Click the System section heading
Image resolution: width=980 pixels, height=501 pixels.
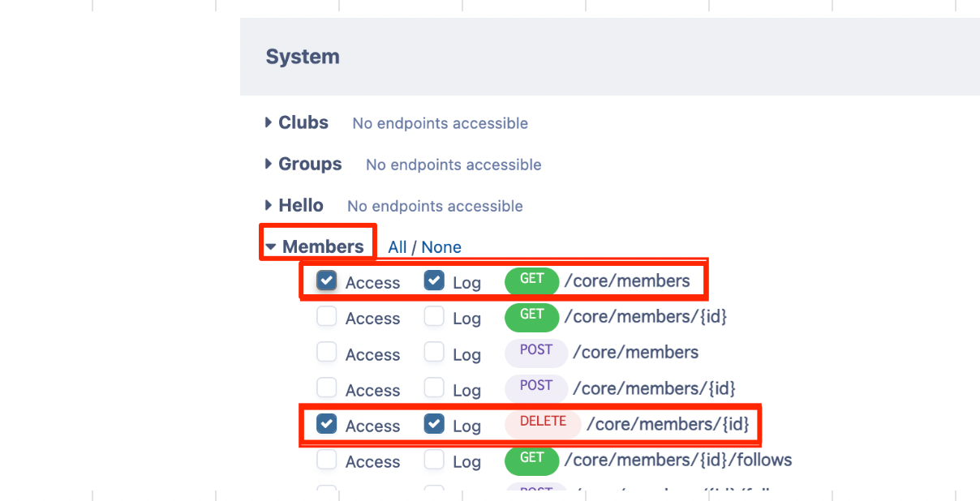[303, 57]
